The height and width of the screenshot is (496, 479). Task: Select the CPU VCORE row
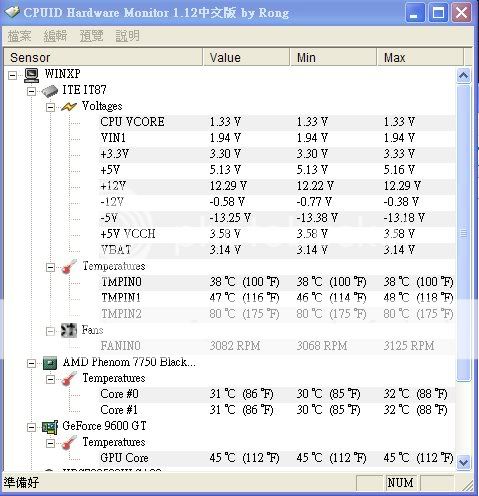coord(230,122)
